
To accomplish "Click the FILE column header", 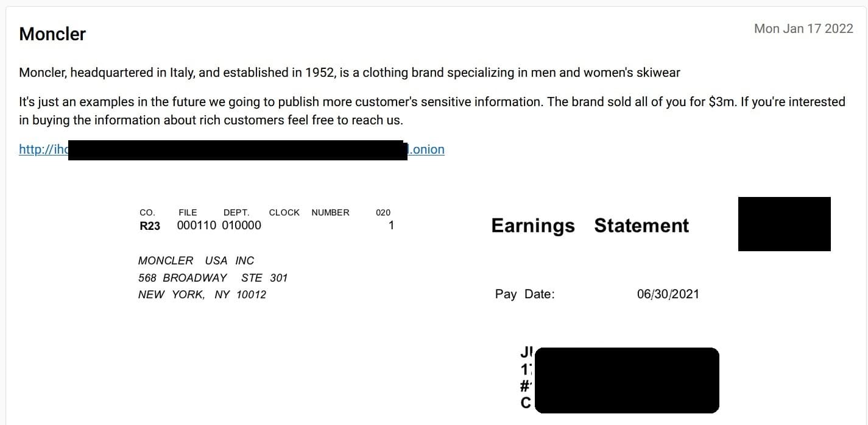I will pos(188,212).
